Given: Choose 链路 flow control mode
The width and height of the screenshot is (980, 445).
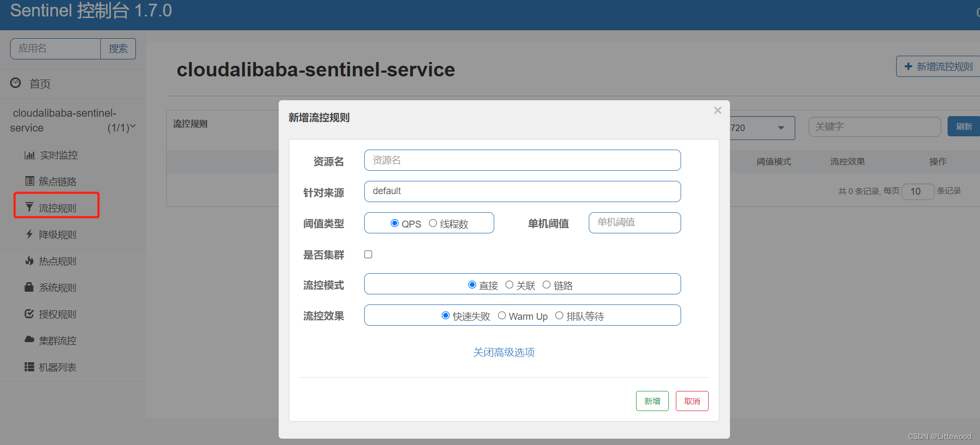Looking at the screenshot, I should pyautogui.click(x=546, y=285).
